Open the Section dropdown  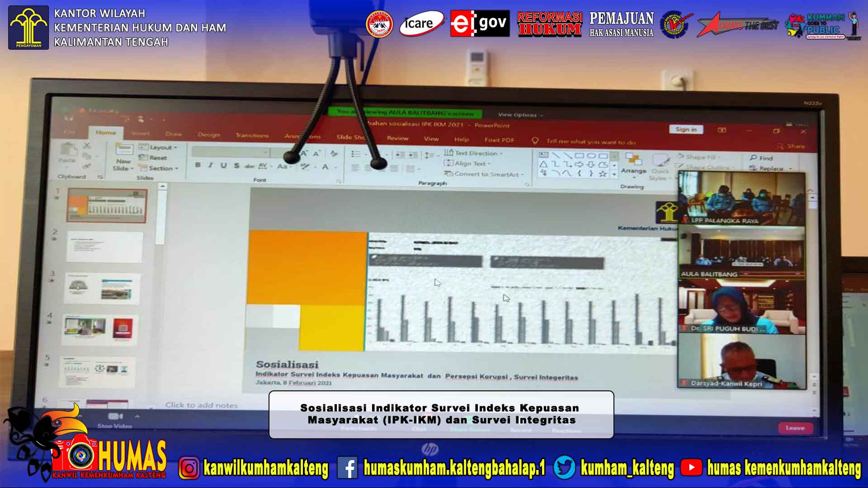[x=159, y=168]
